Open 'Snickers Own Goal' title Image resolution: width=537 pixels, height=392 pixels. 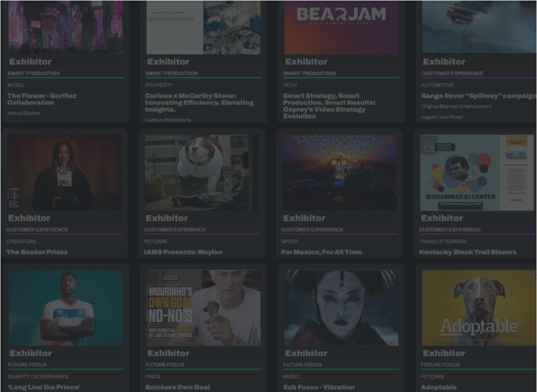177,387
